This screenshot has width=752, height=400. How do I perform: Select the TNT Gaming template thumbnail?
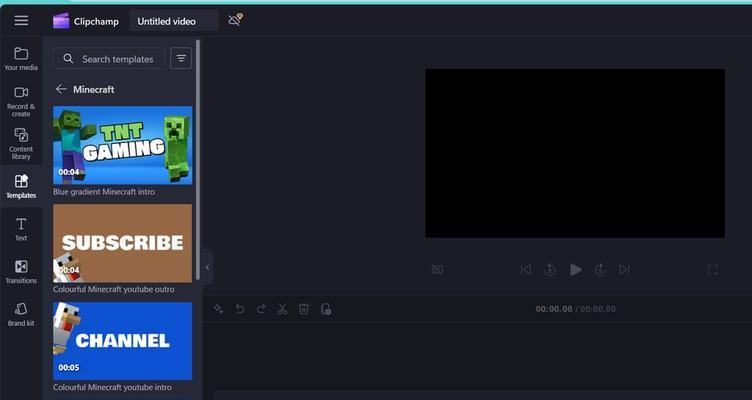(123, 145)
